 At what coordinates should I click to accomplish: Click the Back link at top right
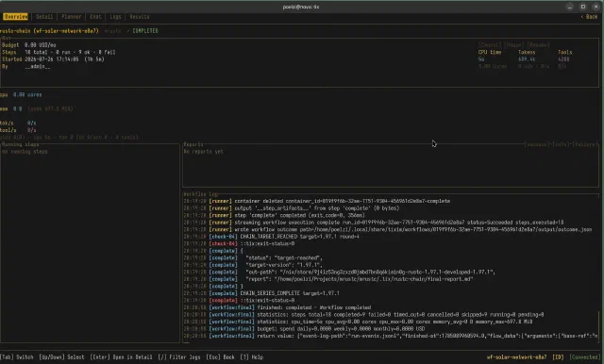(589, 17)
